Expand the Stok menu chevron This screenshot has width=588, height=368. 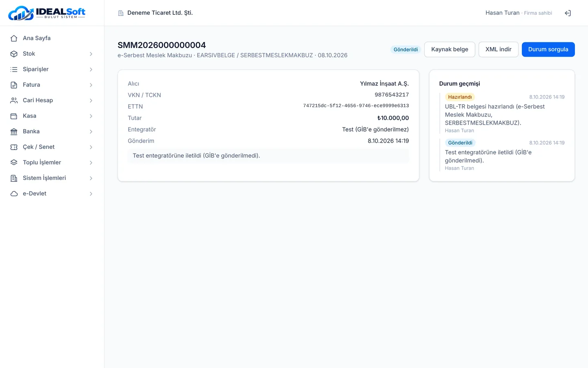[x=91, y=54]
